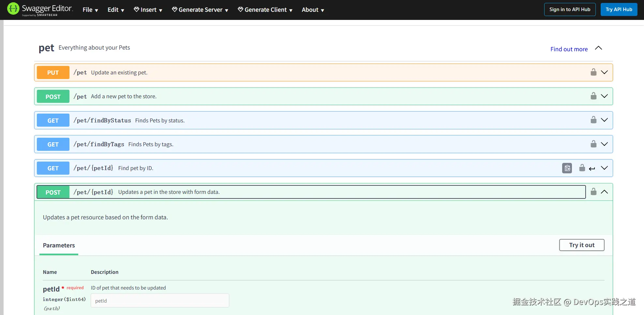Open the File menu

tap(90, 10)
